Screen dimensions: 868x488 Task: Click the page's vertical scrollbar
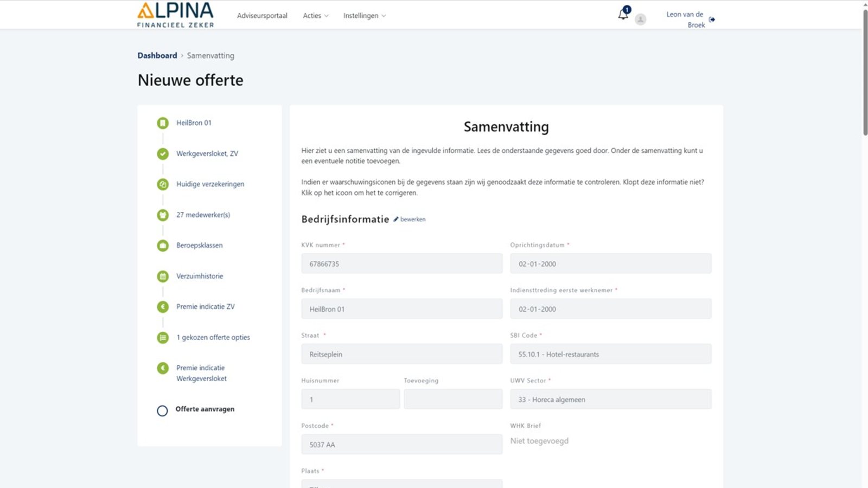[x=865, y=70]
